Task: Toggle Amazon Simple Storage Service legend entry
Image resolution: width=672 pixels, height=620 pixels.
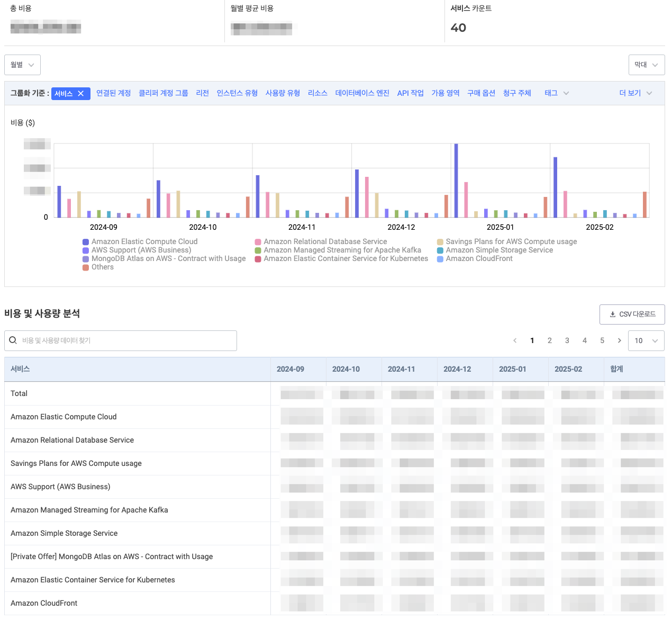Action: point(495,250)
